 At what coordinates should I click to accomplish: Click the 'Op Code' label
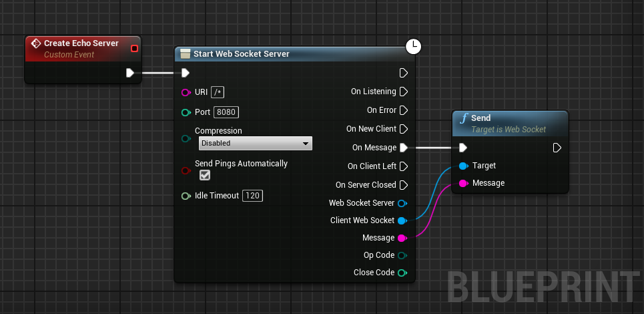[379, 255]
